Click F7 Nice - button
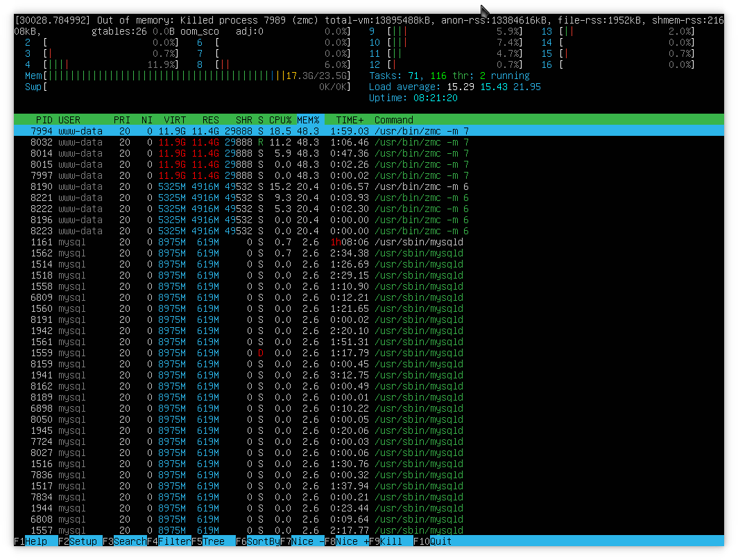The width and height of the screenshot is (738, 560). coord(302,541)
